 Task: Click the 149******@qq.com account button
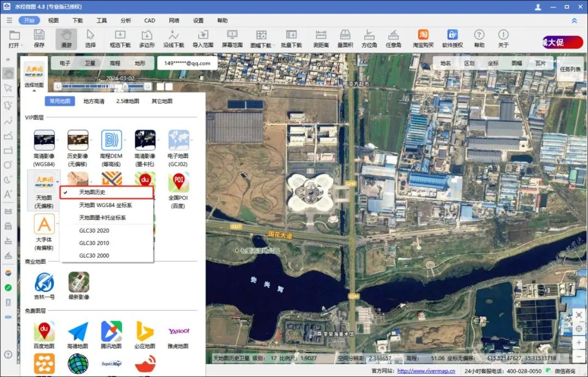(187, 63)
